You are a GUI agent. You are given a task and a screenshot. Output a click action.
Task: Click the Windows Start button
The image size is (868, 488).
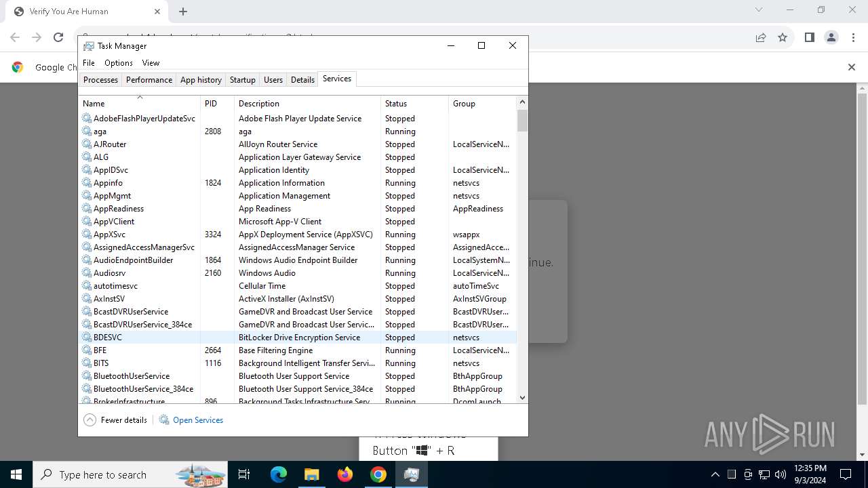(x=16, y=474)
